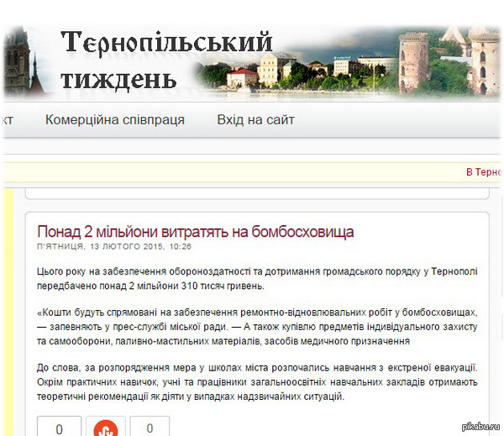Click the orange social share icon

pyautogui.click(x=106, y=428)
